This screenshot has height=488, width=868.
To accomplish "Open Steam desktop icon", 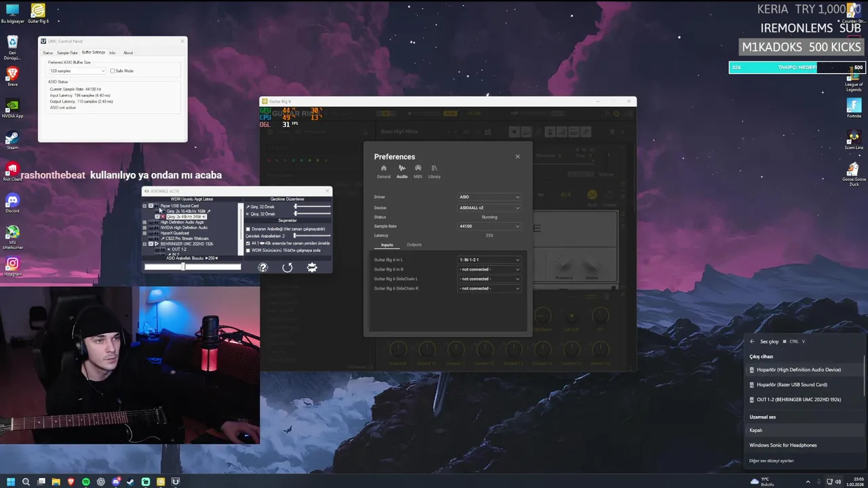I will click(x=12, y=140).
